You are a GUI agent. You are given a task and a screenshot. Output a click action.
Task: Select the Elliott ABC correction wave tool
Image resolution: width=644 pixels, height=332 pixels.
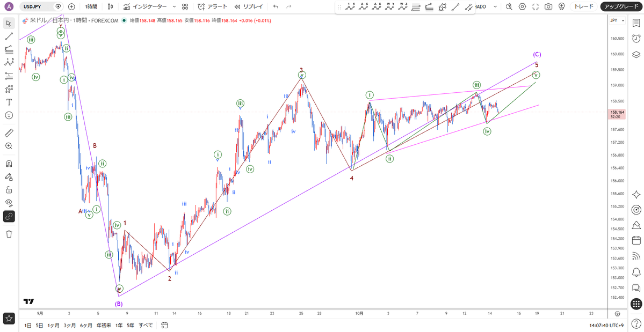[364, 6]
